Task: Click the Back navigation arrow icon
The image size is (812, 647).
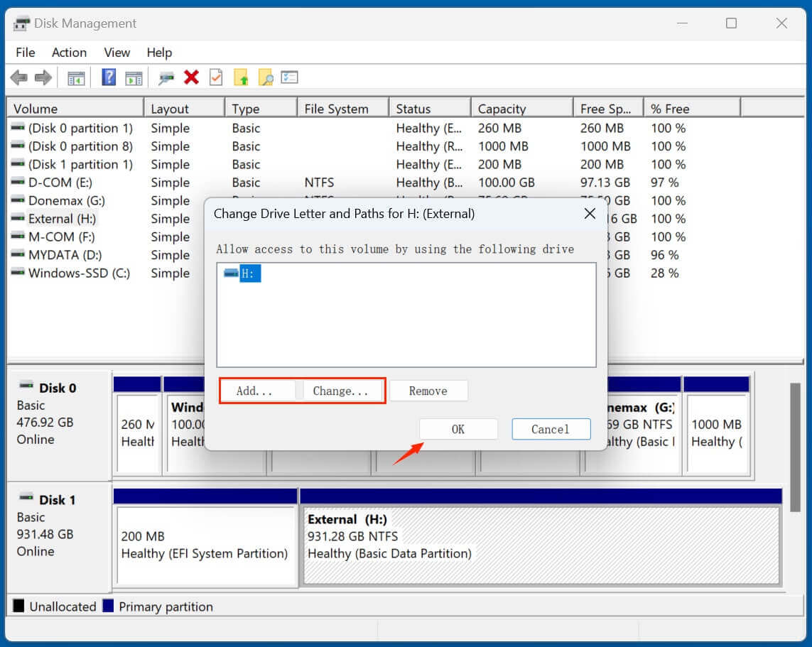Action: 19,77
